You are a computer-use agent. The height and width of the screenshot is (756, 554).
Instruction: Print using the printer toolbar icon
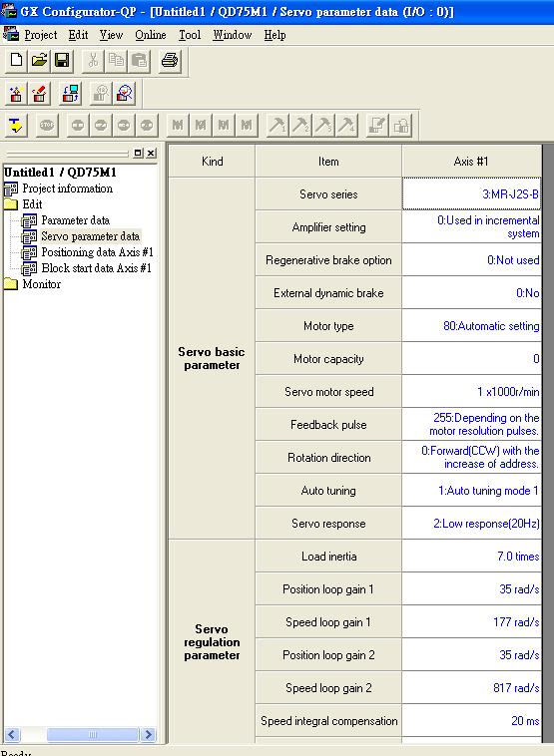[x=170, y=61]
